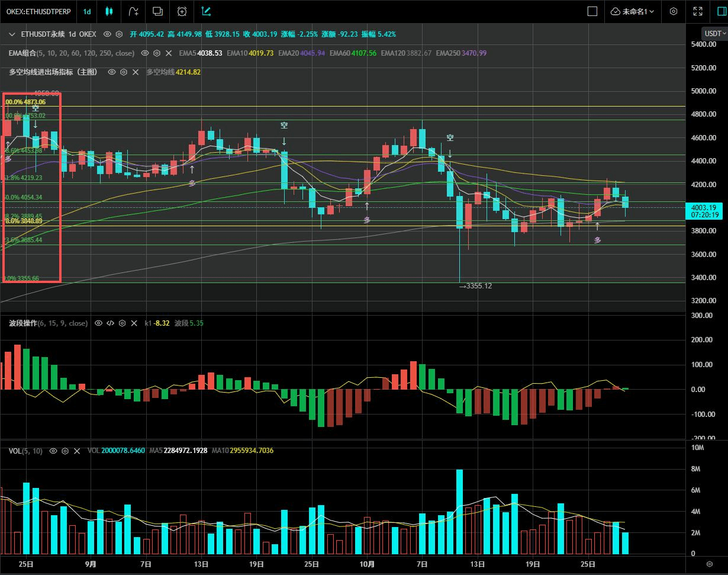Hide the EMA组合 indicator with eye icon
Image resolution: width=728 pixels, height=575 pixels.
pos(144,53)
